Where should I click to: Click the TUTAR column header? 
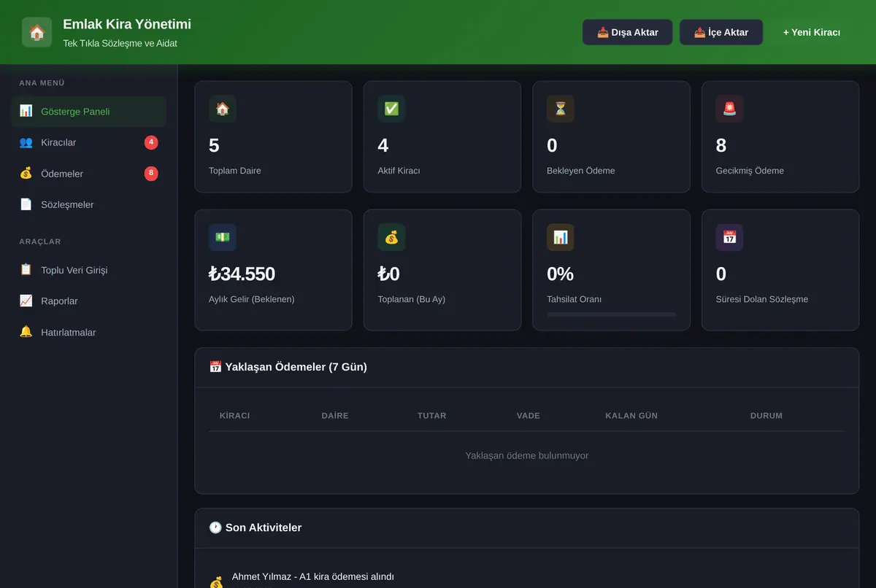click(x=432, y=416)
